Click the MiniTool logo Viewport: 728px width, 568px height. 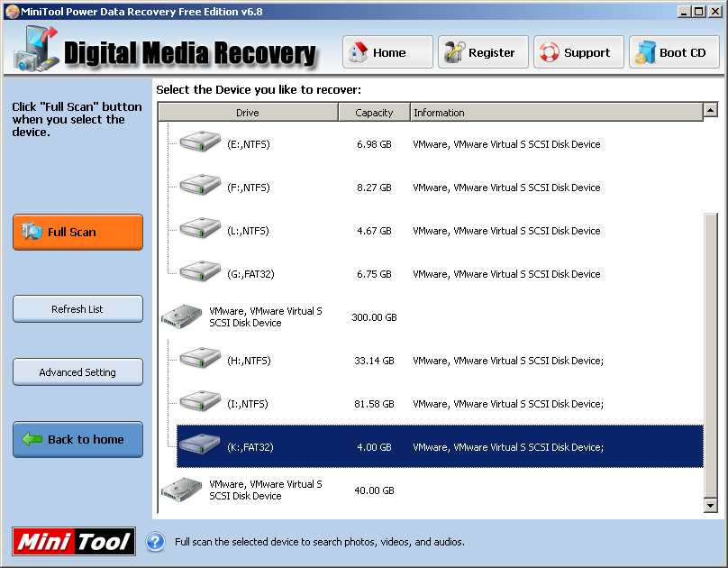[74, 542]
